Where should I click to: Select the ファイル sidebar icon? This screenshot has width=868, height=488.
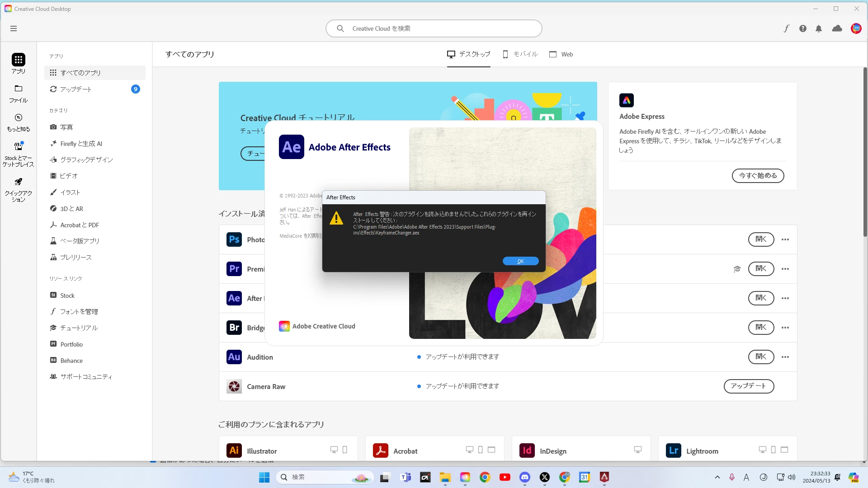point(19,93)
